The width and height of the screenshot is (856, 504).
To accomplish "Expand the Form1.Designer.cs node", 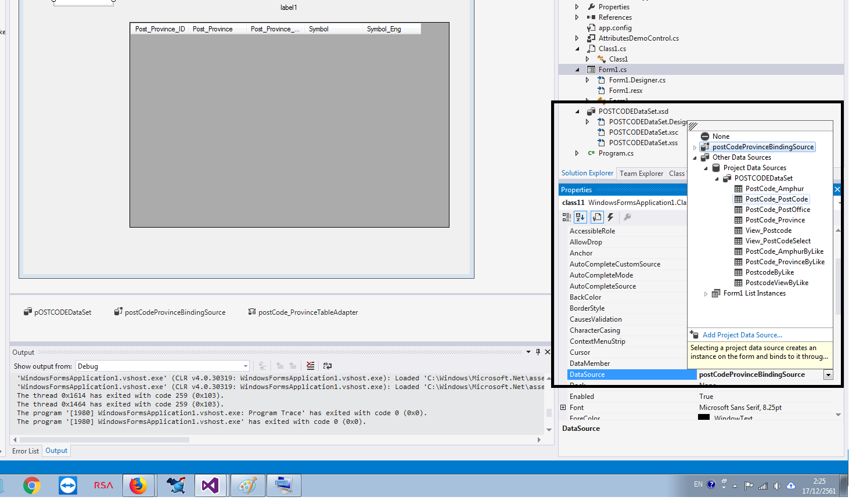I will coord(588,80).
